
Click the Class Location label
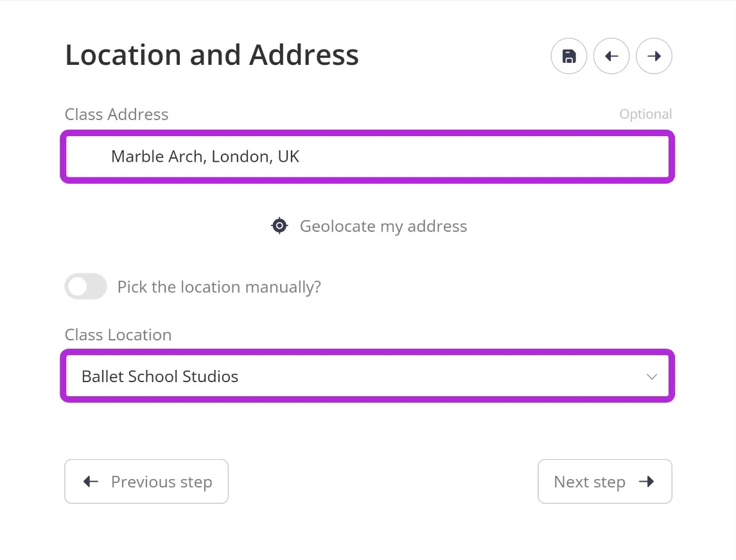118,335
